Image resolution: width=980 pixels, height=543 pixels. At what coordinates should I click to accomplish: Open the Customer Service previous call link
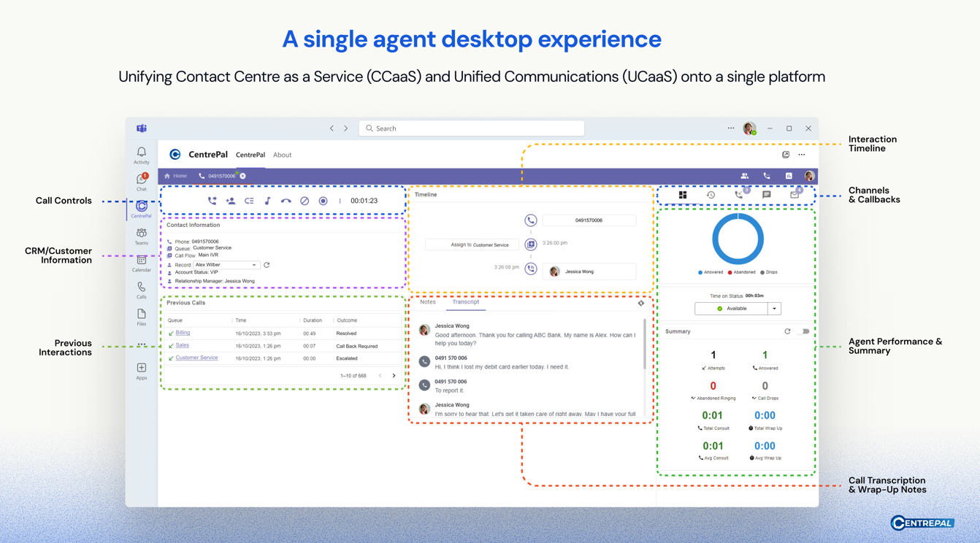pos(196,358)
